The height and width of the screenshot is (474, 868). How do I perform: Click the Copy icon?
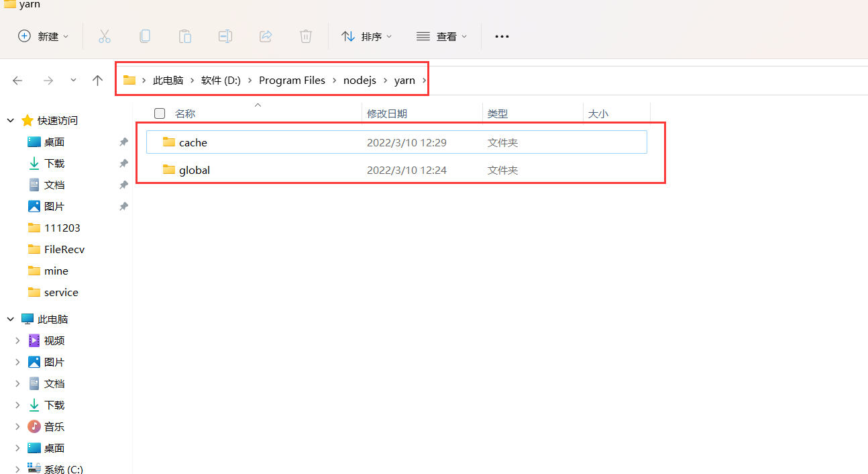tap(145, 36)
